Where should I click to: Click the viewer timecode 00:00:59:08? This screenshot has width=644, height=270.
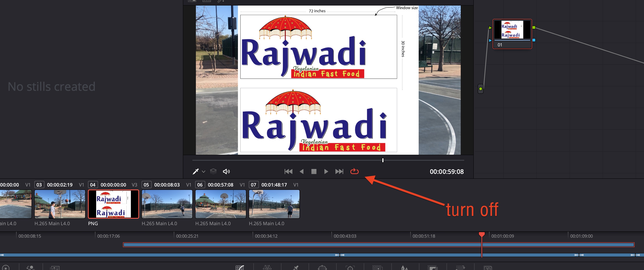point(447,172)
